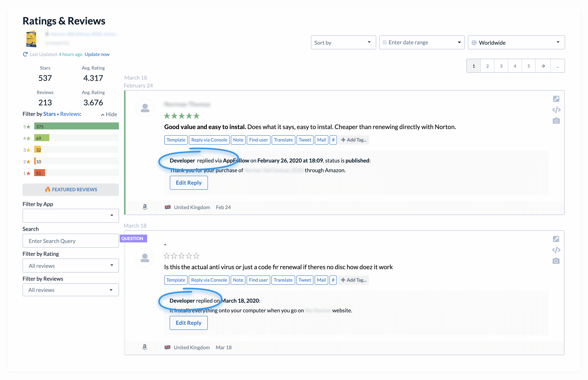Expand the Filter by Rating dropdown
Viewport: 588px width, 380px height.
click(71, 266)
